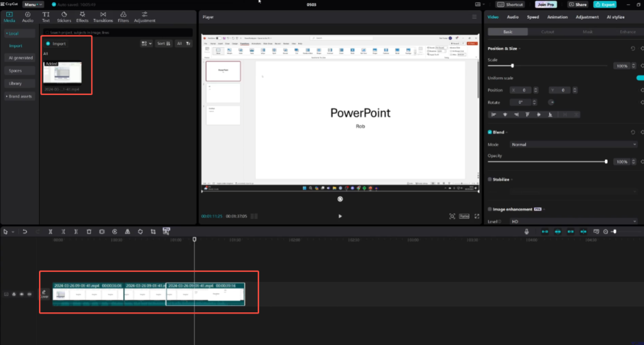Open the Audio tool in top toolbar
644x345 pixels.
pyautogui.click(x=28, y=17)
